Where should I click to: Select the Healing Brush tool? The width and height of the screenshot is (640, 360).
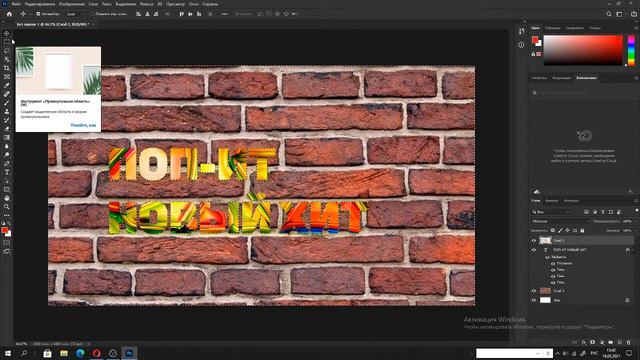coord(7,94)
